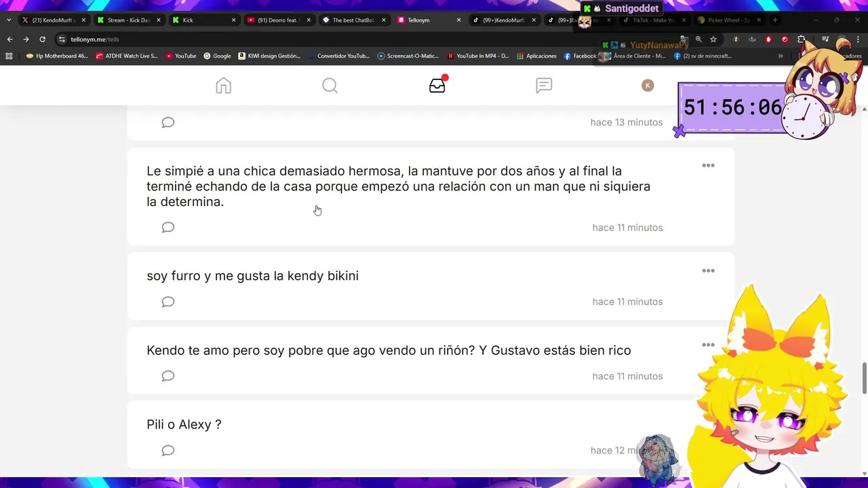Screen dimensions: 868x488
Task: Open options menu for 'soy furro' tell
Action: coord(708,270)
